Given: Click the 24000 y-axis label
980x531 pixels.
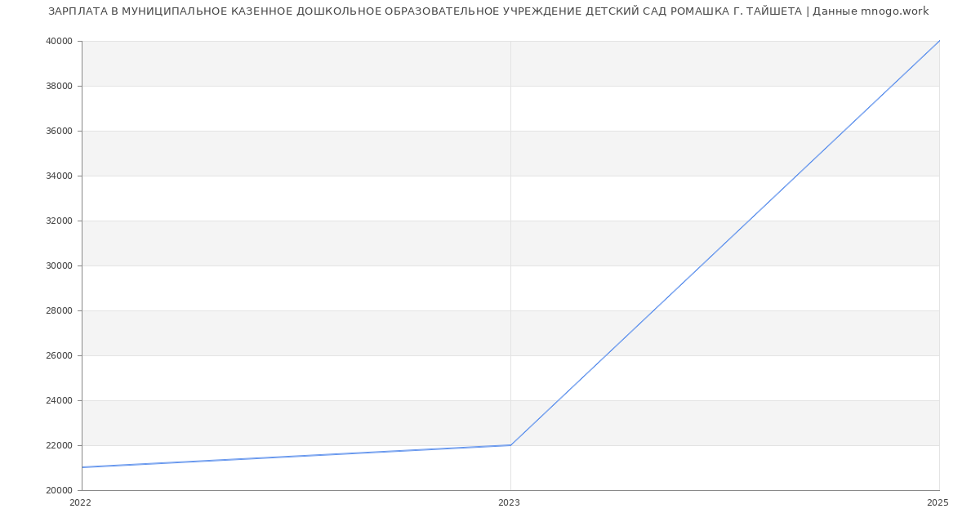Looking at the screenshot, I should (59, 400).
